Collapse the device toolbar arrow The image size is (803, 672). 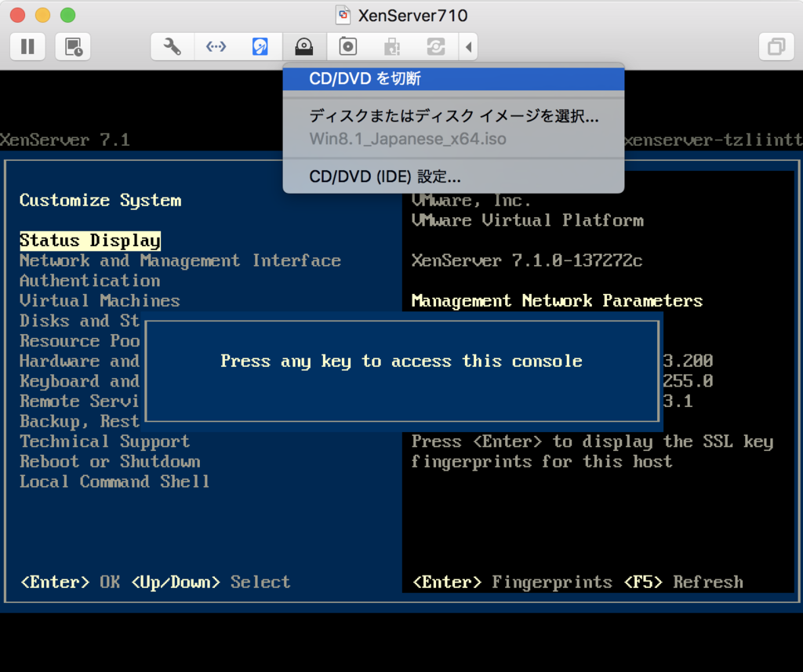tap(468, 46)
